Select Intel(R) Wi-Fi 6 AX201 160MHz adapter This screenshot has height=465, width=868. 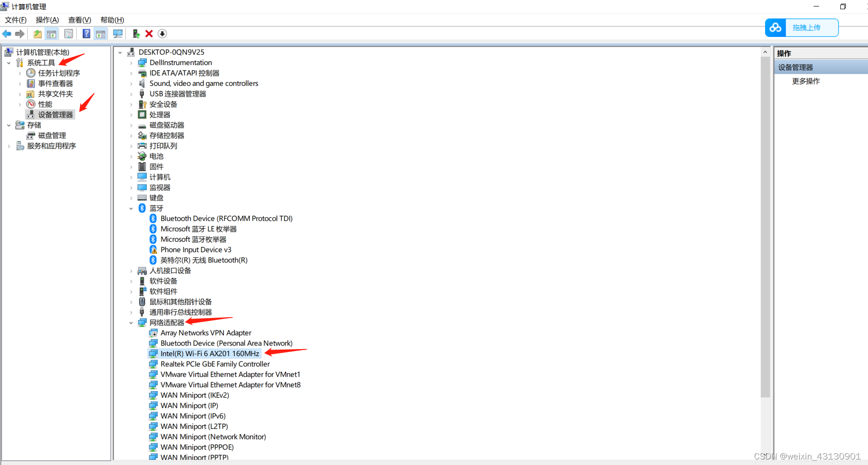pos(210,354)
